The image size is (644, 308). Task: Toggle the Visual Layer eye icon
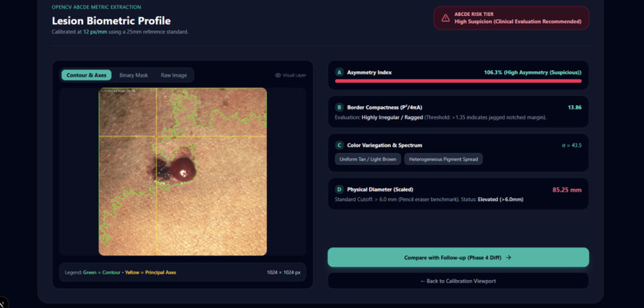(x=277, y=75)
